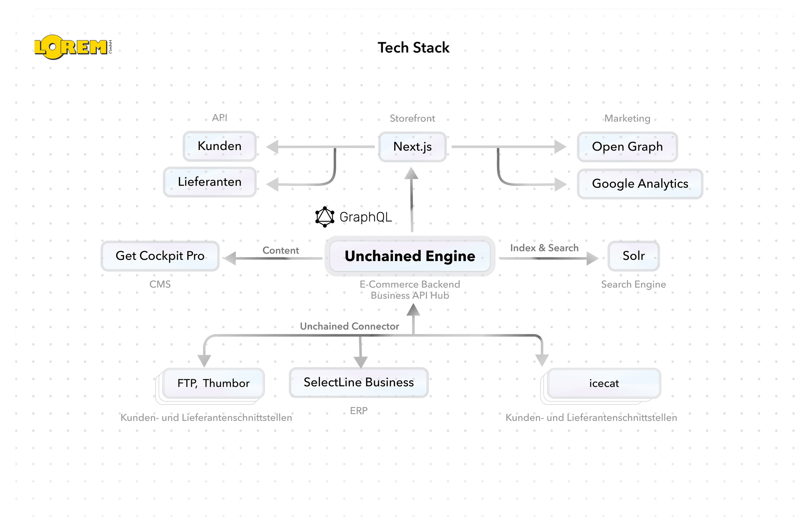Click the Storefront label
The width and height of the screenshot is (809, 532).
(x=412, y=118)
